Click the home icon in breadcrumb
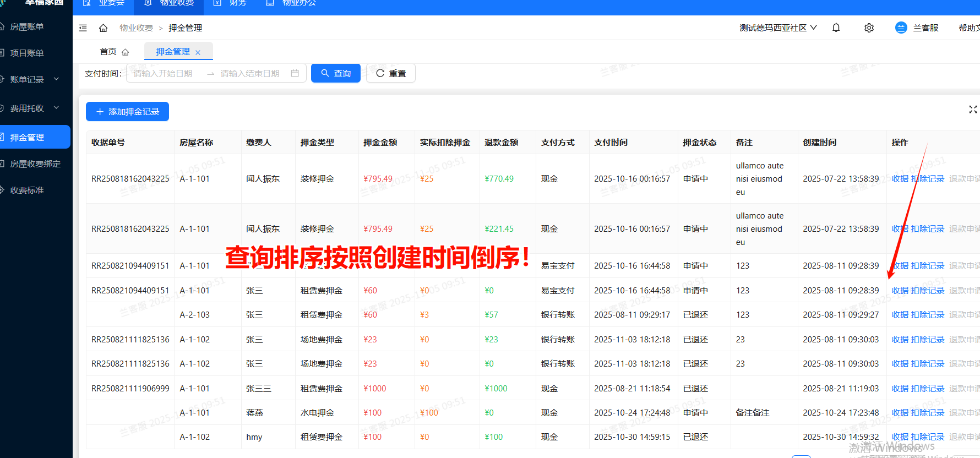This screenshot has width=980, height=458. [x=103, y=28]
